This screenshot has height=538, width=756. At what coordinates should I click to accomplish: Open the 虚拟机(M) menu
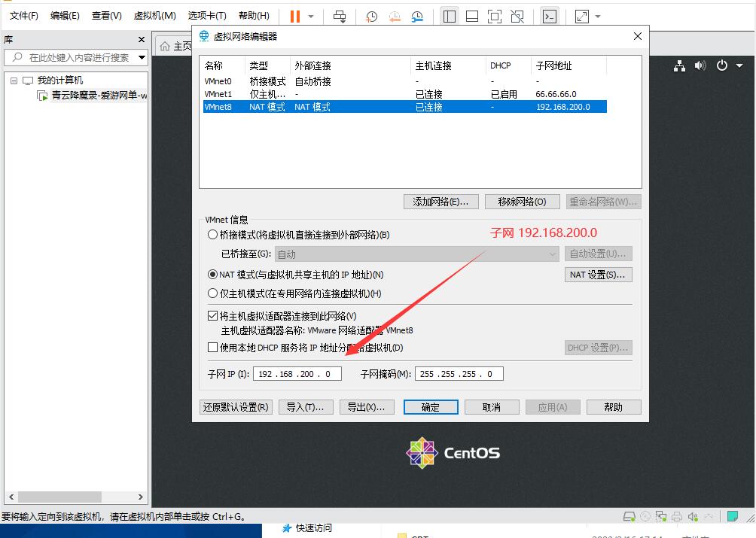pos(154,16)
